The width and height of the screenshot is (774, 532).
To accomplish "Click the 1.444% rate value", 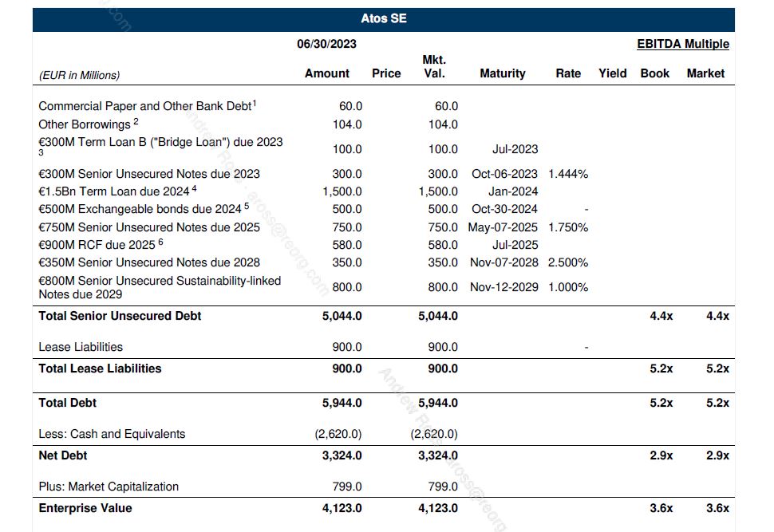I will pyautogui.click(x=568, y=174).
